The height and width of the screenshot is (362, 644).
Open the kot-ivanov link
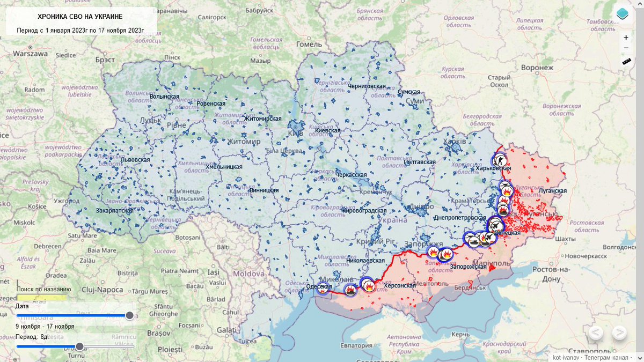pos(566,357)
